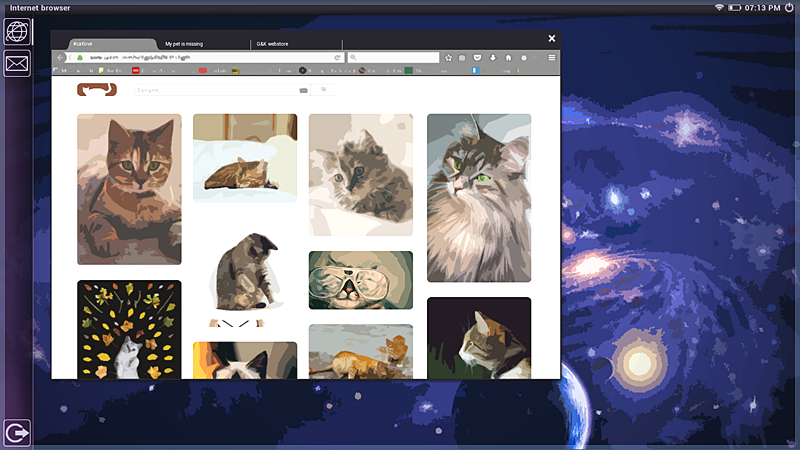Image resolution: width=800 pixels, height=450 pixels.
Task: Open the tabby kitten lying down photo
Action: (x=129, y=189)
